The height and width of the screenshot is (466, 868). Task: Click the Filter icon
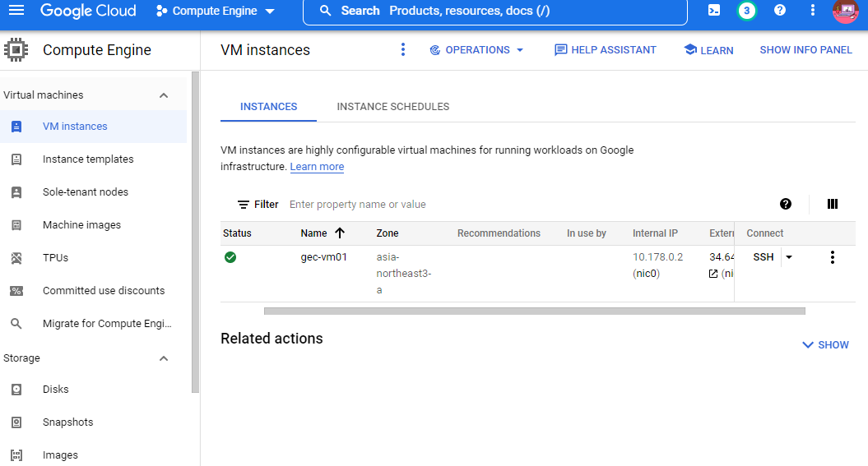[243, 205]
